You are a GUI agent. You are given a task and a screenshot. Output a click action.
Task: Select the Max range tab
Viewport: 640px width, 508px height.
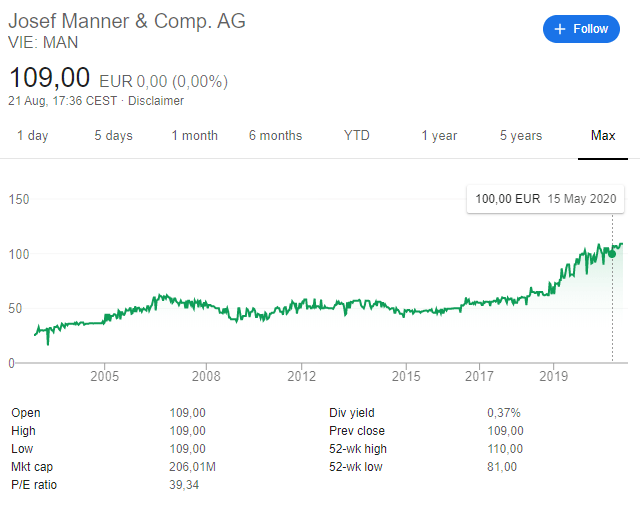pos(603,135)
